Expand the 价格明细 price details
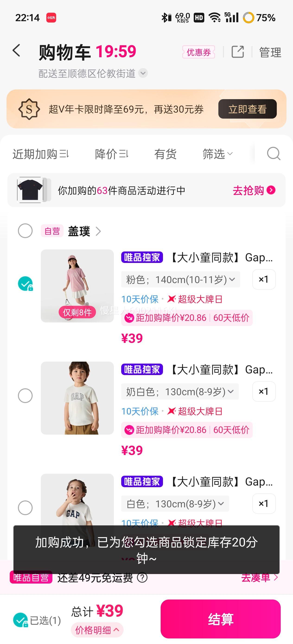This screenshot has width=293, height=644. pos(97,630)
